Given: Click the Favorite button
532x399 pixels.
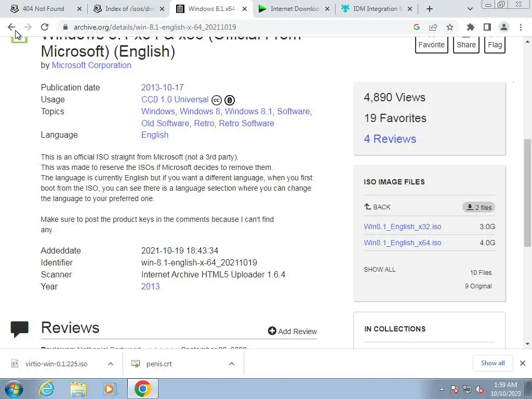Looking at the screenshot, I should pos(431,45).
